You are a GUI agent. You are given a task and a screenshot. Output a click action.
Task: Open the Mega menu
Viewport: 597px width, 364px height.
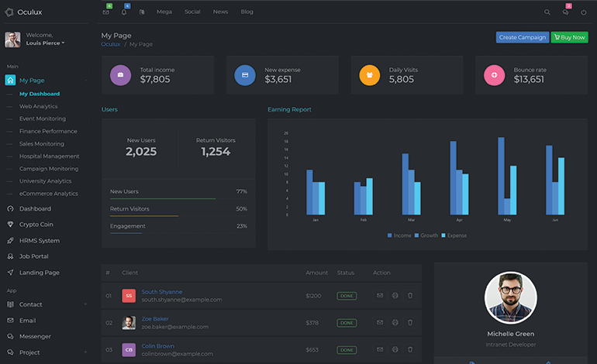pyautogui.click(x=164, y=12)
